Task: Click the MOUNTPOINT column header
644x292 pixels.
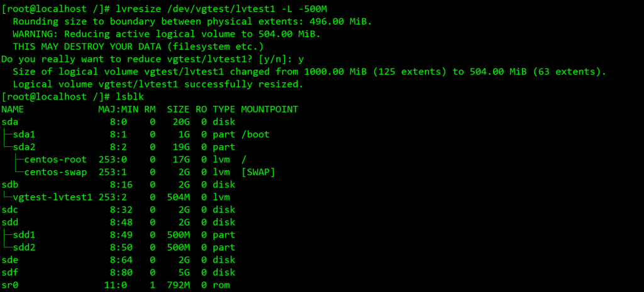Action: pos(269,109)
